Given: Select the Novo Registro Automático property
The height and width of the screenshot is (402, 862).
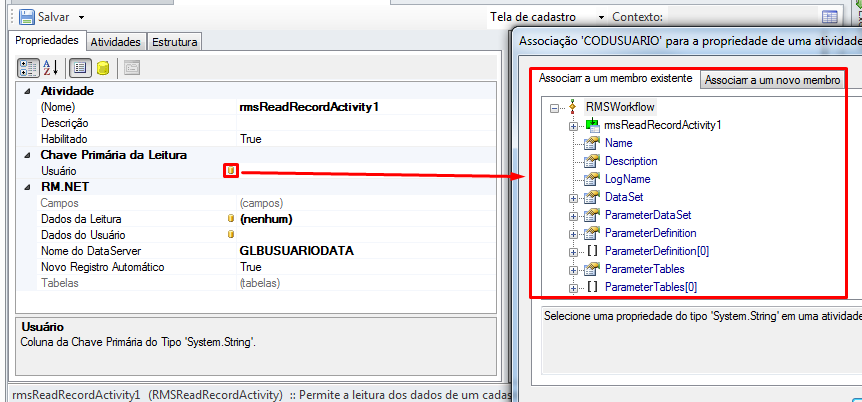Looking at the screenshot, I should pyautogui.click(x=256, y=267).
